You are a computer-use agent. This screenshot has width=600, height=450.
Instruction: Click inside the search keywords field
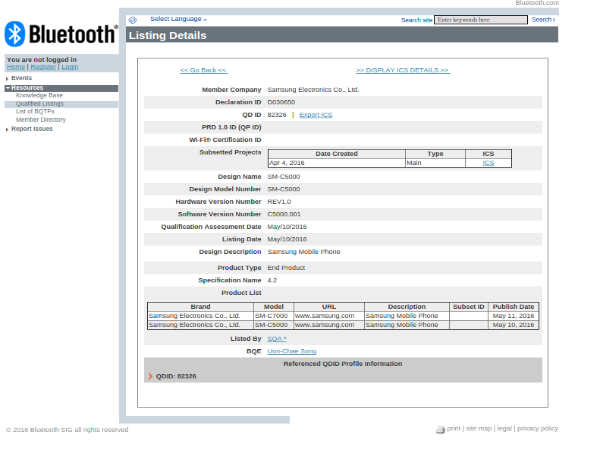click(480, 20)
